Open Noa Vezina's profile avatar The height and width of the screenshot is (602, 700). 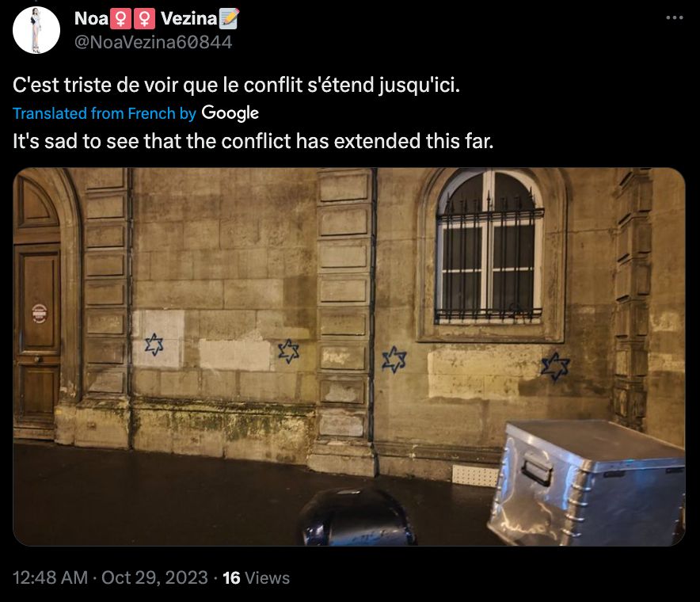36,30
